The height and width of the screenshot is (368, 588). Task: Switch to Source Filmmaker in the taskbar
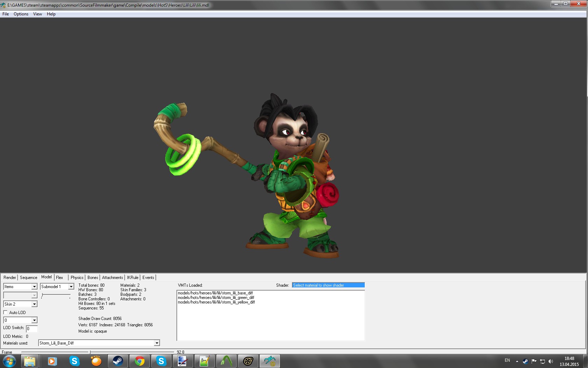point(248,361)
